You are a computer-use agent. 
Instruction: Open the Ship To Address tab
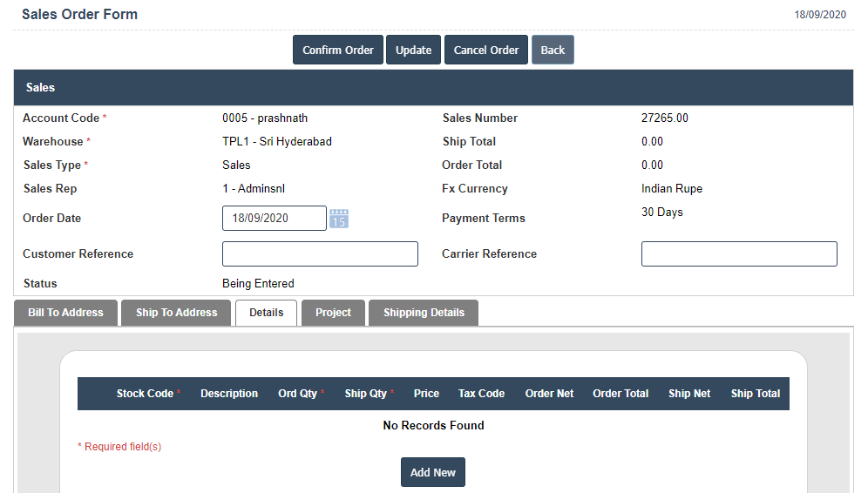coord(176,313)
